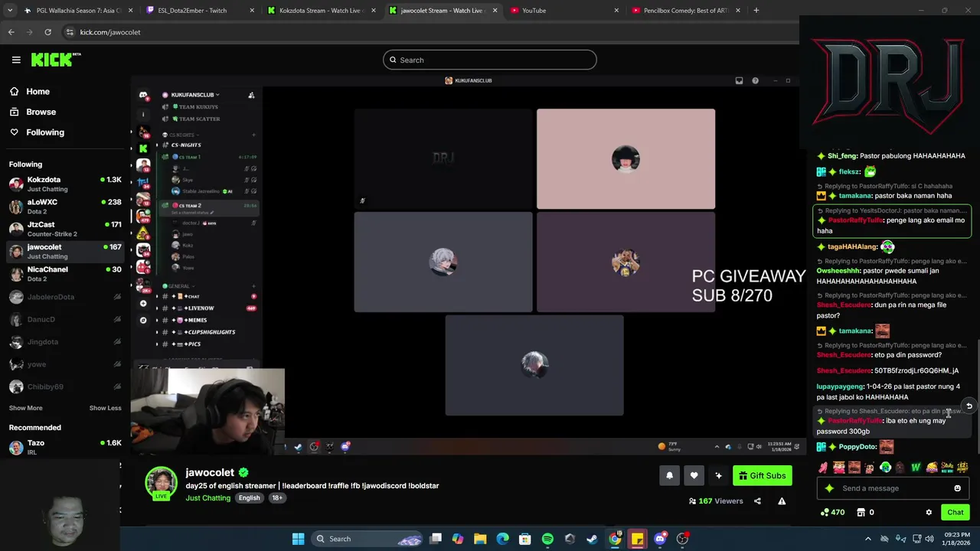The height and width of the screenshot is (551, 980).
Task: Click the sparkle subscribe icon button
Action: tap(718, 475)
